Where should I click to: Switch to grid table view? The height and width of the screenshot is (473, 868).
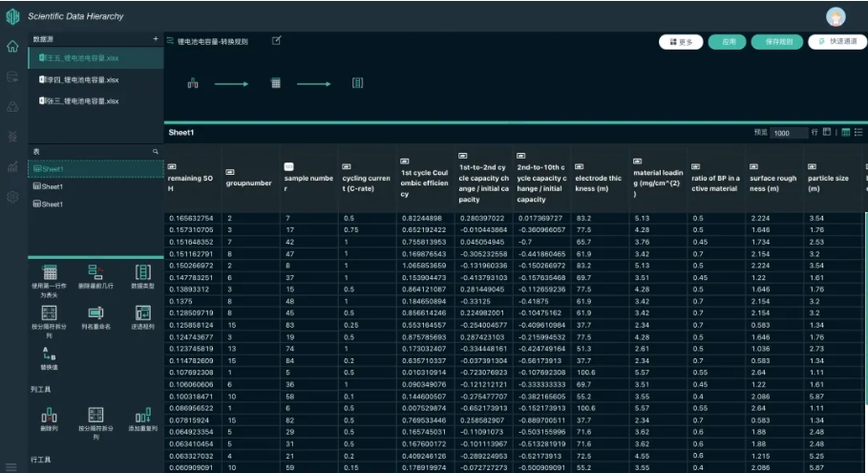pos(845,133)
